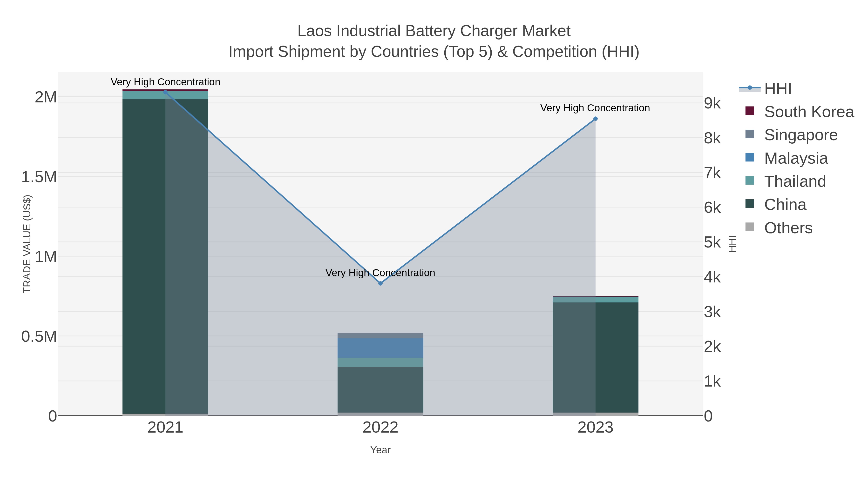Click the 2023 x-axis label
Viewport: 868px width, 488px height.
(595, 428)
